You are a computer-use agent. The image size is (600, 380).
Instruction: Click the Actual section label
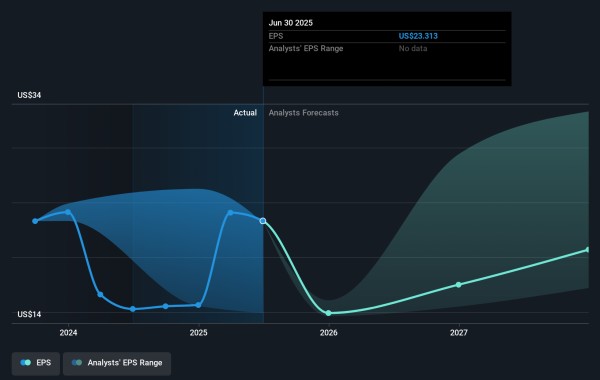245,113
